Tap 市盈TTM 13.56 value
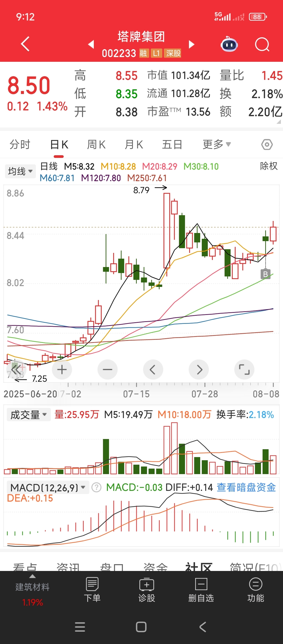283x644 pixels. (x=179, y=112)
